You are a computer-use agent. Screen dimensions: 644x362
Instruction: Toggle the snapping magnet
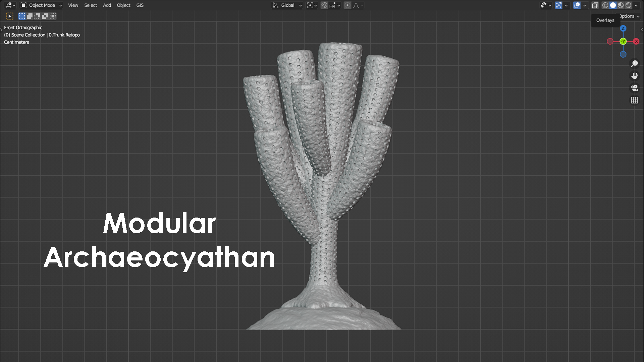click(324, 5)
